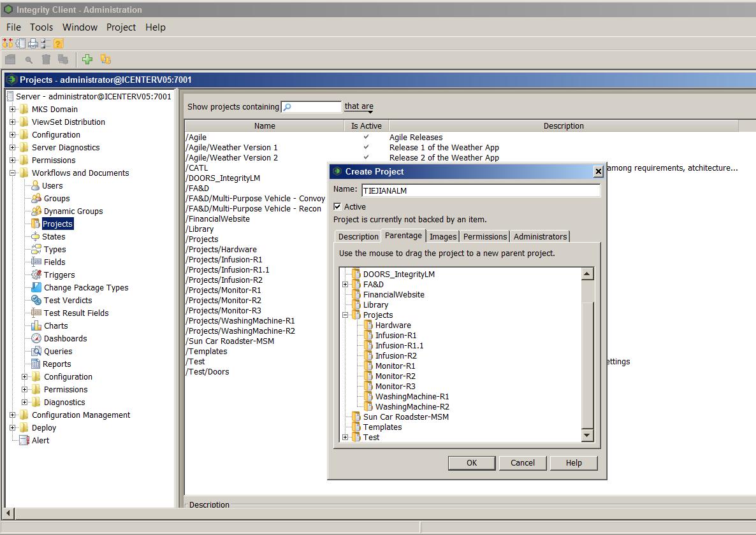Click Cancel in Create Project dialog

pyautogui.click(x=523, y=462)
